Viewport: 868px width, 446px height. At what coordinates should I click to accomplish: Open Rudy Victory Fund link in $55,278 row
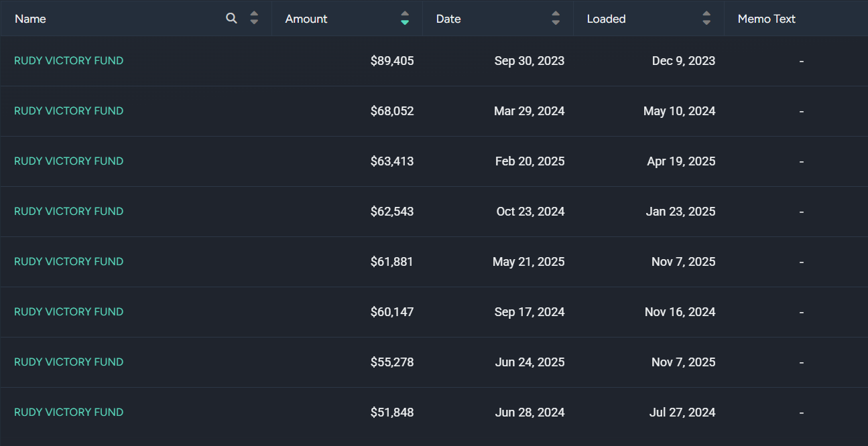pyautogui.click(x=69, y=362)
